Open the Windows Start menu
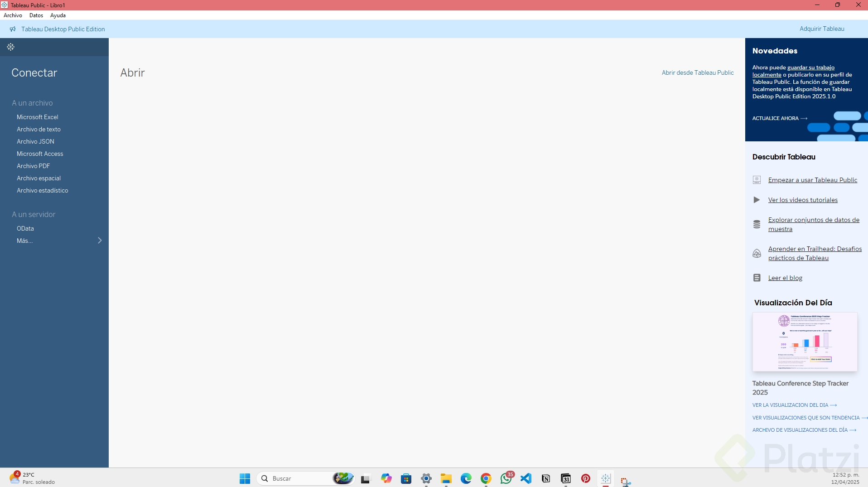This screenshot has height=487, width=868. [x=245, y=478]
